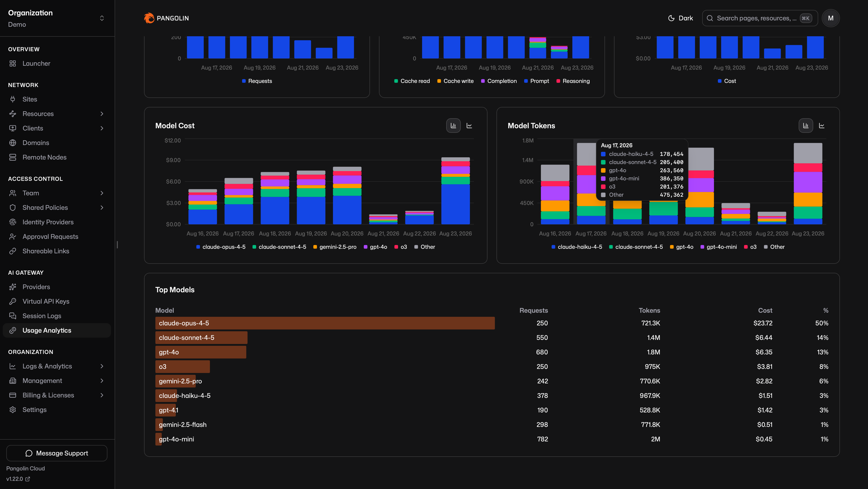Click the Team people icon
Screen dimensions: 868x489
click(13, 193)
